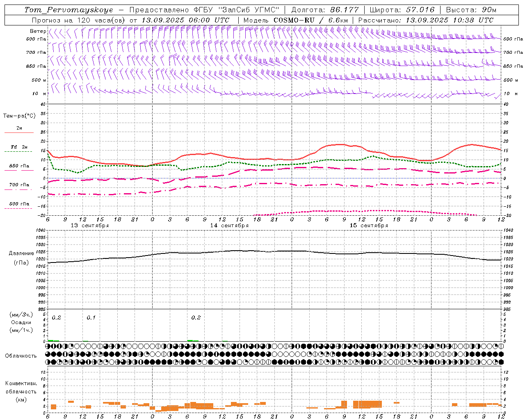Click the forecast start time 13.09.2025 06:00 UTC
Image resolution: width=525 pixels, height=420 pixels.
[185, 20]
